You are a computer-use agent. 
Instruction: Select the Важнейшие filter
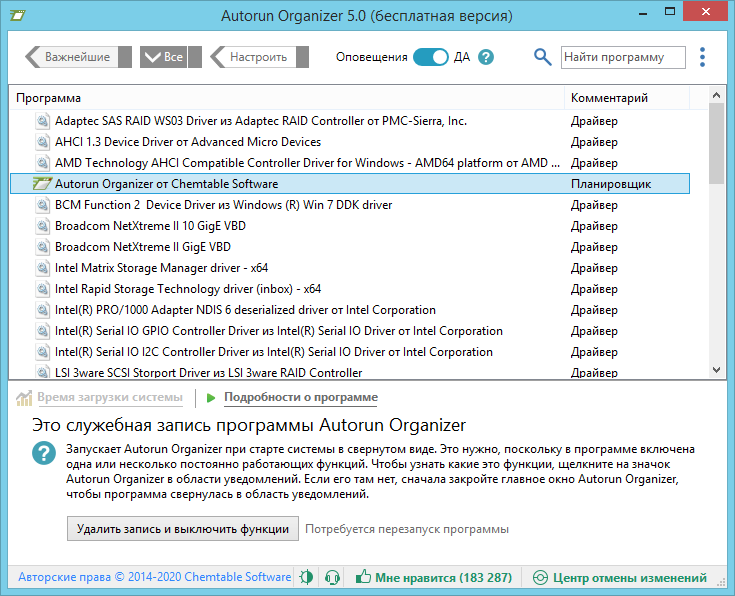point(78,57)
